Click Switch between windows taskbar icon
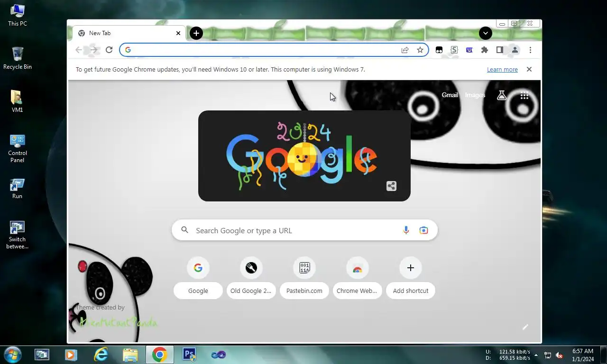 pyautogui.click(x=42, y=355)
